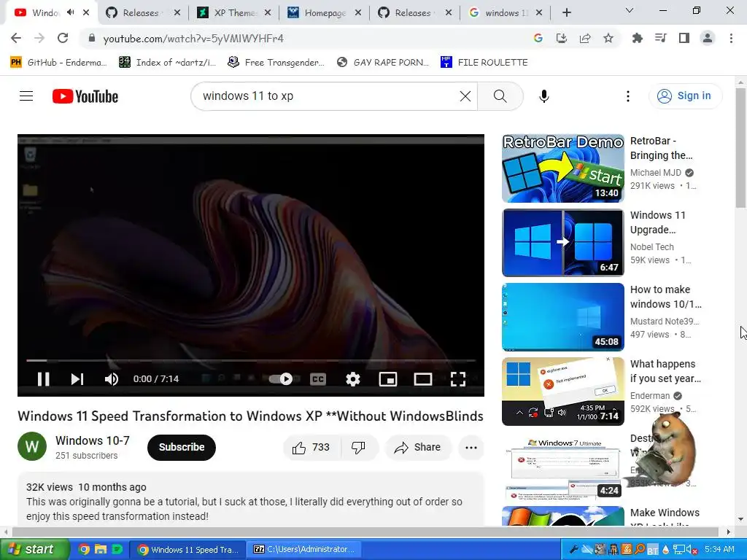Open the Windows 11 Upgrade video thumbnail

coord(563,242)
